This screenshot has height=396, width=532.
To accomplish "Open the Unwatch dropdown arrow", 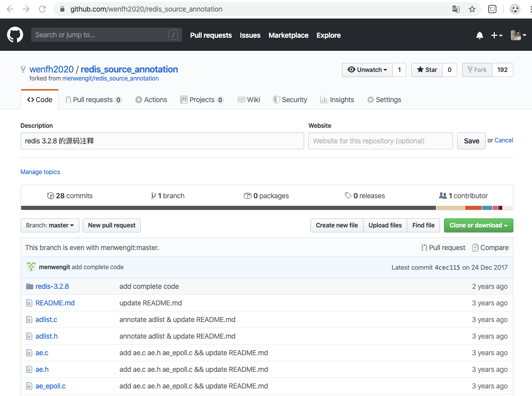I will (386, 69).
